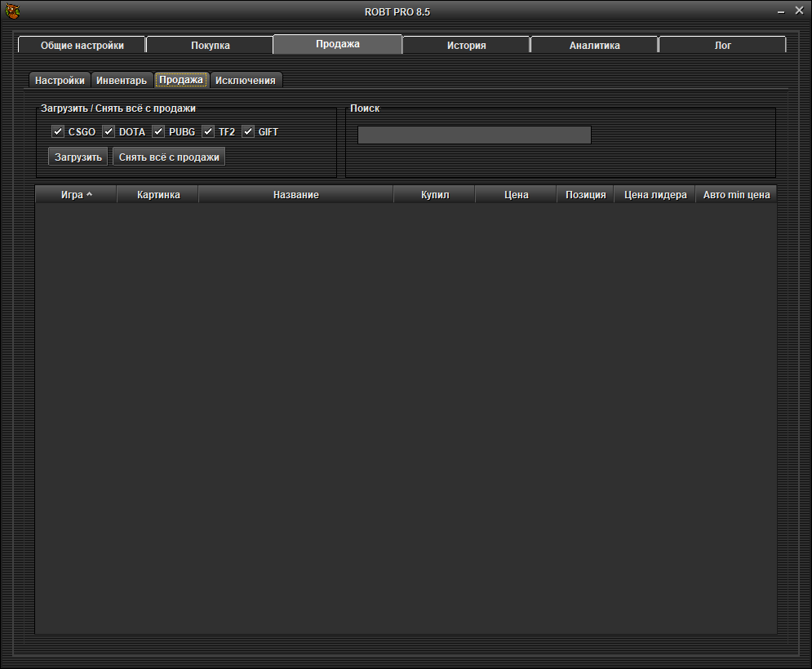Open the Общие настройки tab
This screenshot has height=669, width=812.
pyautogui.click(x=82, y=46)
